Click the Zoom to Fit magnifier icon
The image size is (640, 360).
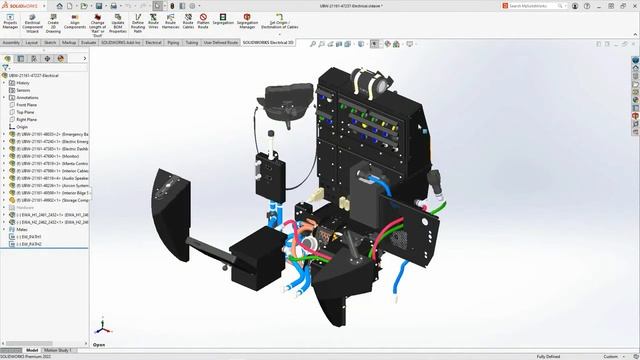point(313,44)
